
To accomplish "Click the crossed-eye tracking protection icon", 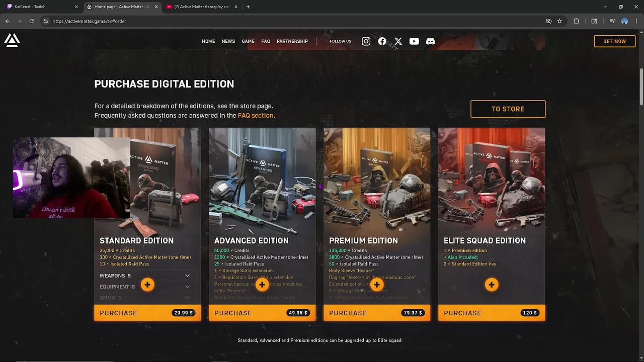I will coord(548,21).
